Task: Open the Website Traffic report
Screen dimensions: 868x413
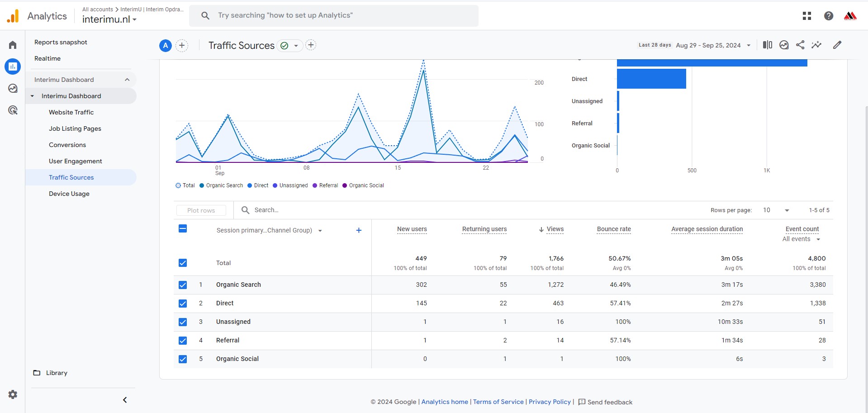Action: [x=71, y=112]
